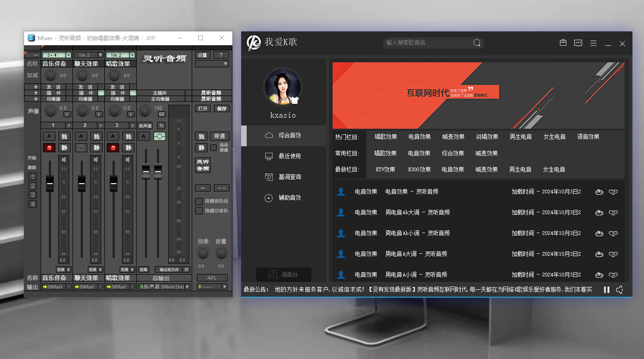Select 语音效果 under 热门栏目
This screenshot has width=644, height=359.
(x=588, y=137)
